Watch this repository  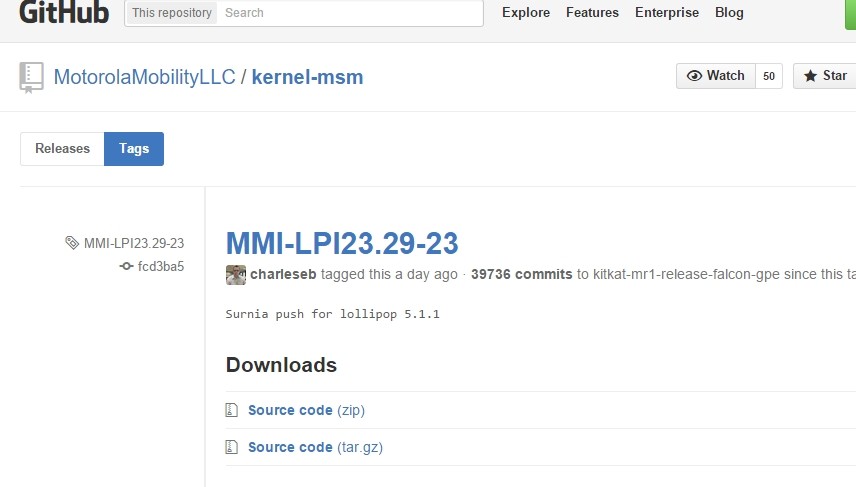pyautogui.click(x=715, y=76)
